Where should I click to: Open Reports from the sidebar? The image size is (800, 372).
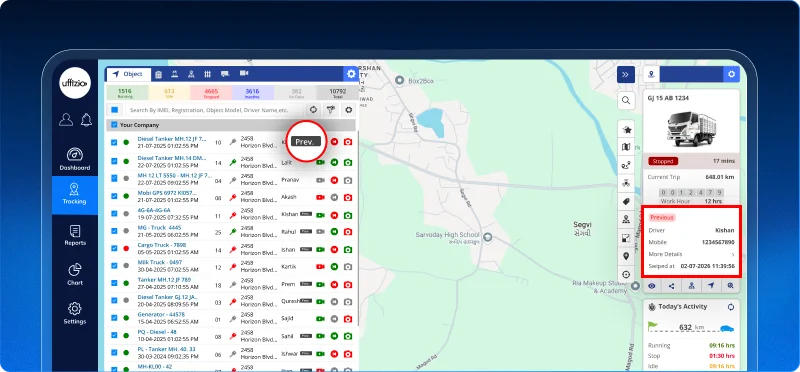pos(74,235)
